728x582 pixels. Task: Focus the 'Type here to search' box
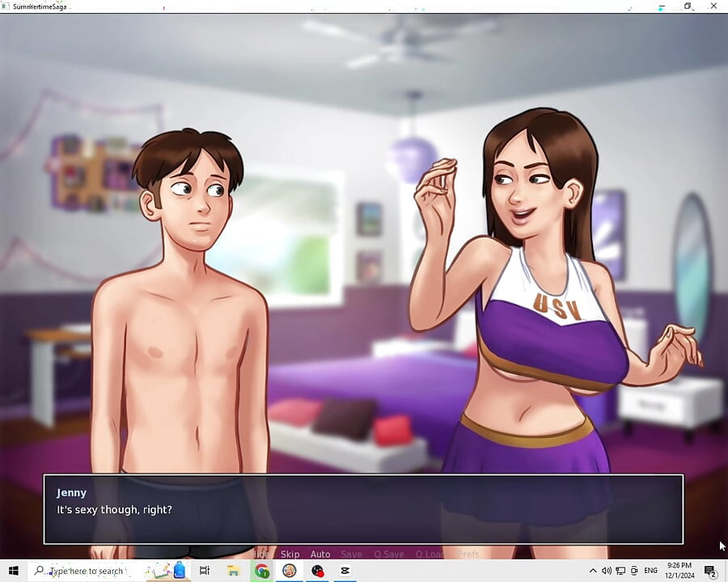[109, 571]
